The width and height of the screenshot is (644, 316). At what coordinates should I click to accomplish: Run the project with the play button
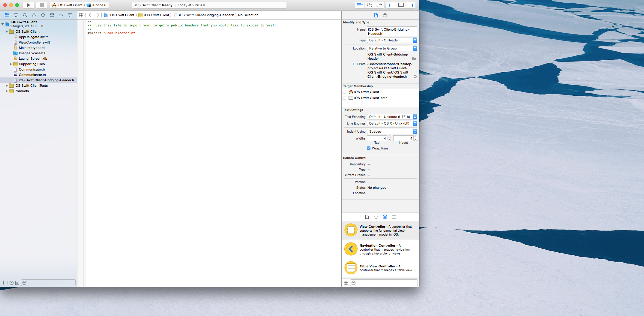(x=28, y=5)
